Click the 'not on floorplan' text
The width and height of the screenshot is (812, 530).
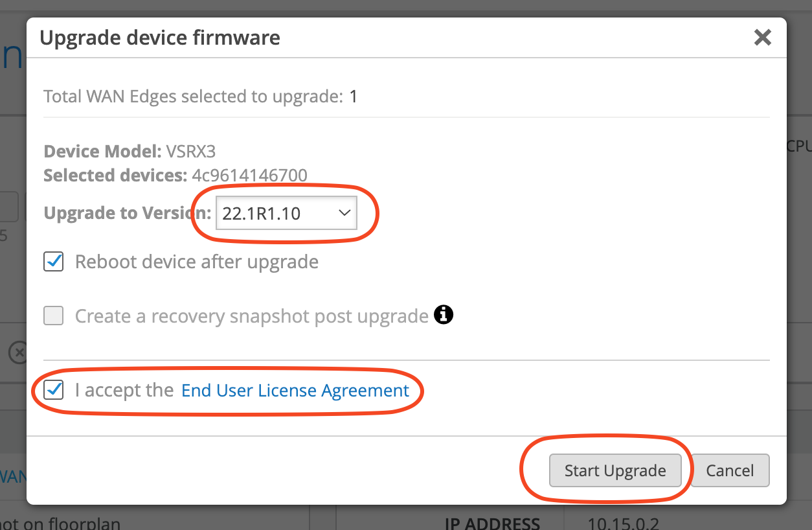60,524
